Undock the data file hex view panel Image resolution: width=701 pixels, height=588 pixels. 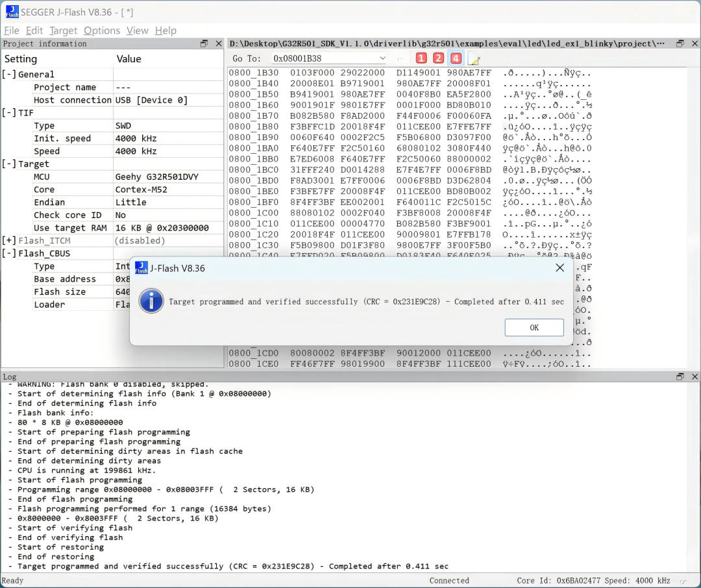click(x=680, y=43)
